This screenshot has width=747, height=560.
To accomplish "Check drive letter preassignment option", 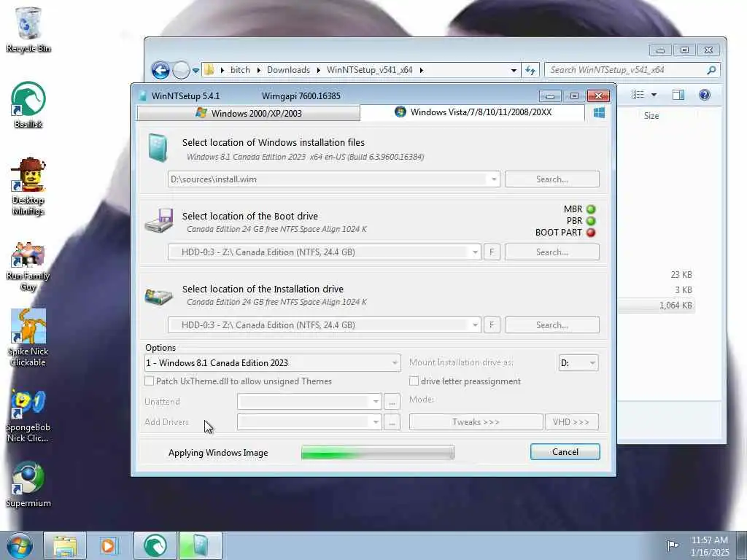I will coord(414,381).
